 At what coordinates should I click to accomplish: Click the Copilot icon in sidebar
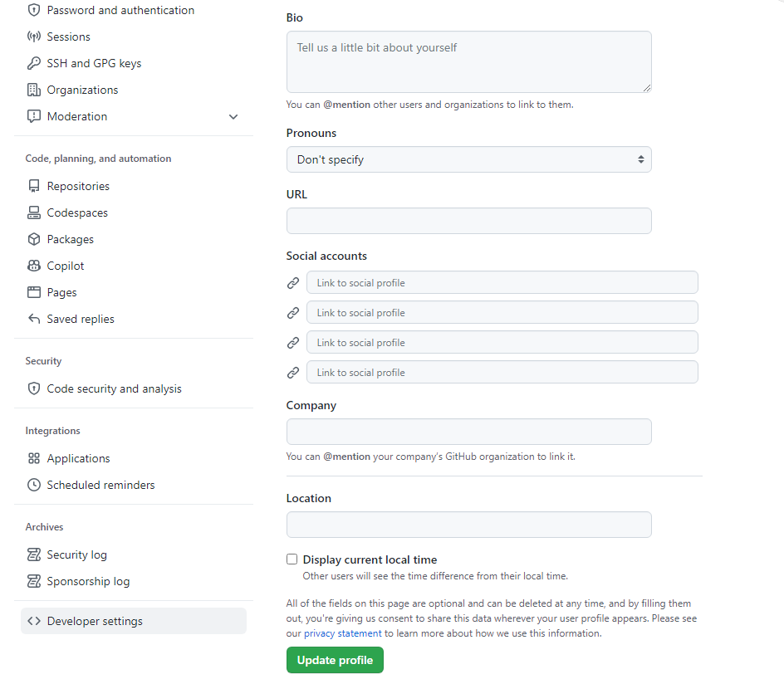(x=34, y=266)
